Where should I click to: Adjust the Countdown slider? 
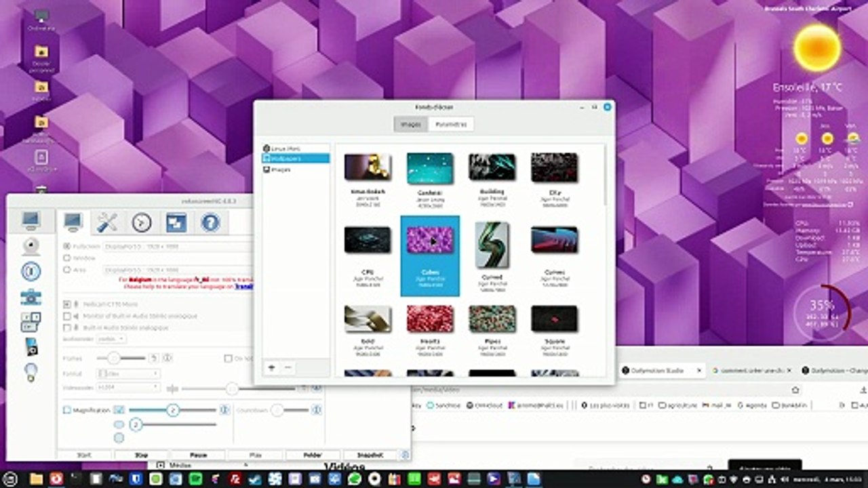click(x=290, y=410)
